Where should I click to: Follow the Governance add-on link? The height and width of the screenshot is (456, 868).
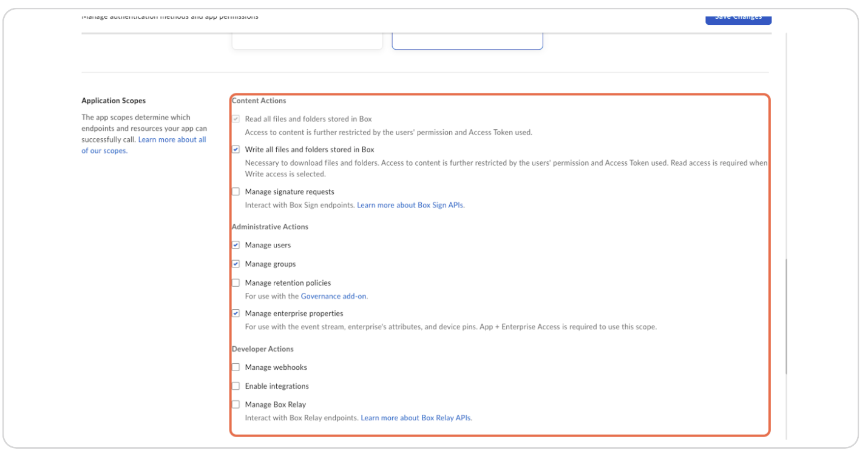click(x=334, y=296)
